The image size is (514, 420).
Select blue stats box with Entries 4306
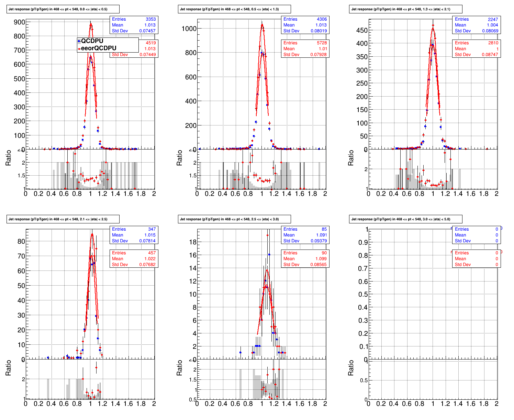click(x=305, y=25)
